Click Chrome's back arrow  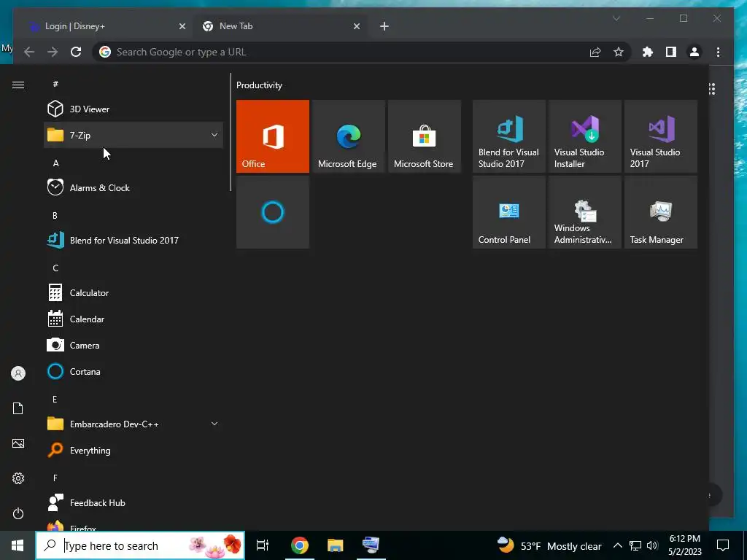(29, 52)
